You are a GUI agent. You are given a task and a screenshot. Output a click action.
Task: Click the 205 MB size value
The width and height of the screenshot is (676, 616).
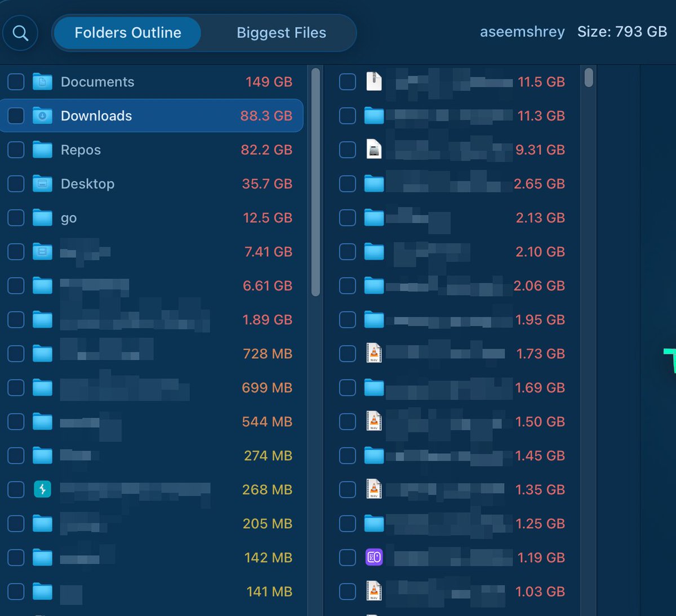click(268, 523)
